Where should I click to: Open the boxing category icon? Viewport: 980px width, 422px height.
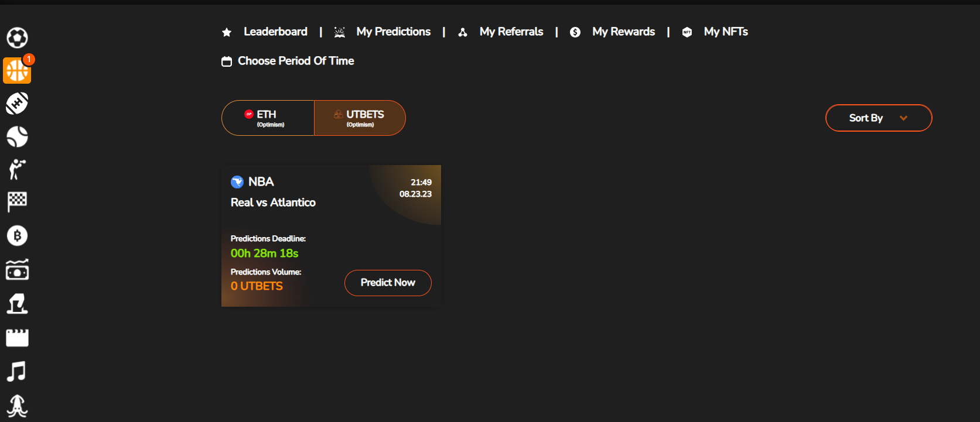tap(17, 170)
